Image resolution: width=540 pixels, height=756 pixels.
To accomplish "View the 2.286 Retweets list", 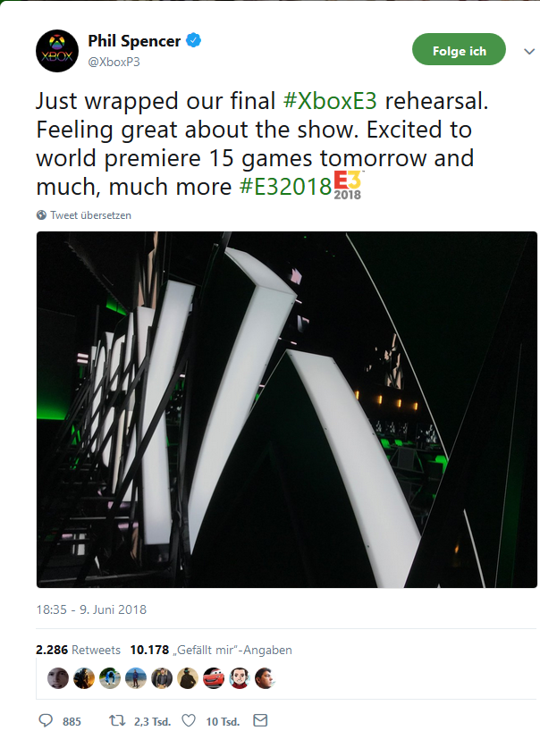I will click(78, 650).
